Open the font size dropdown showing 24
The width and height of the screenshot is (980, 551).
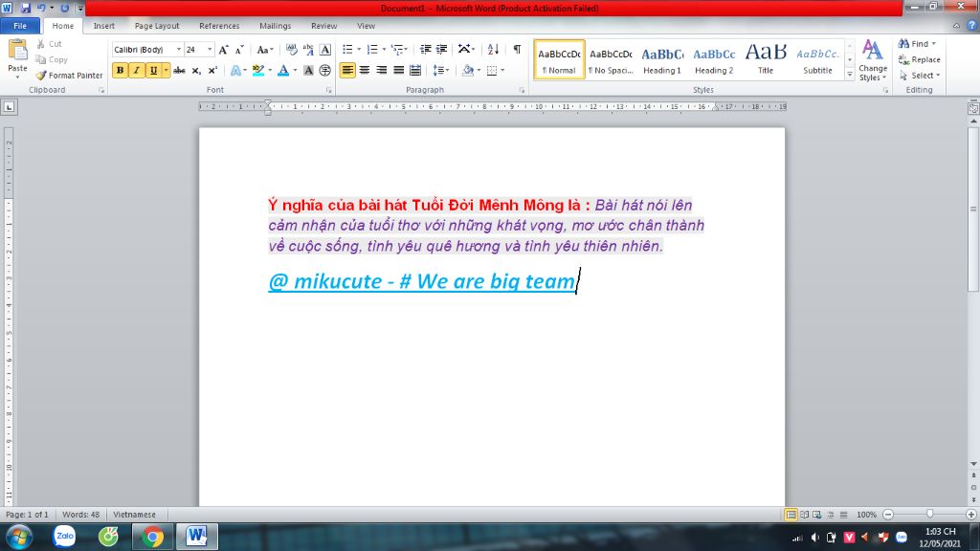(x=210, y=50)
